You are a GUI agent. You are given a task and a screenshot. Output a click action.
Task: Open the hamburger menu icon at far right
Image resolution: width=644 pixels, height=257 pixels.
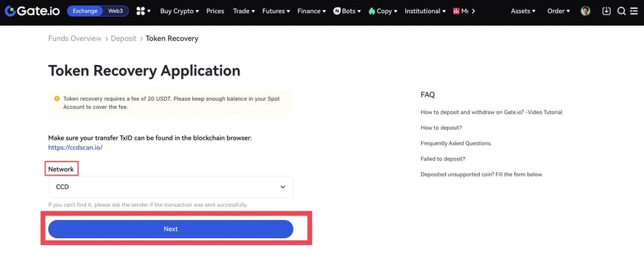tap(633, 11)
